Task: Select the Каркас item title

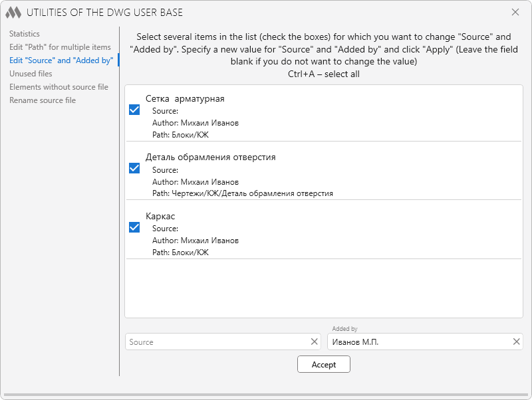Action: (x=160, y=216)
